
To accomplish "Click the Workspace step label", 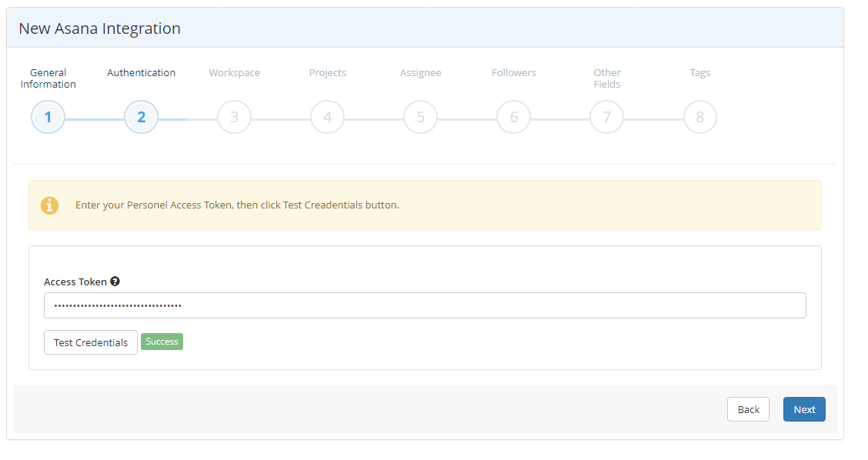I will tap(234, 72).
